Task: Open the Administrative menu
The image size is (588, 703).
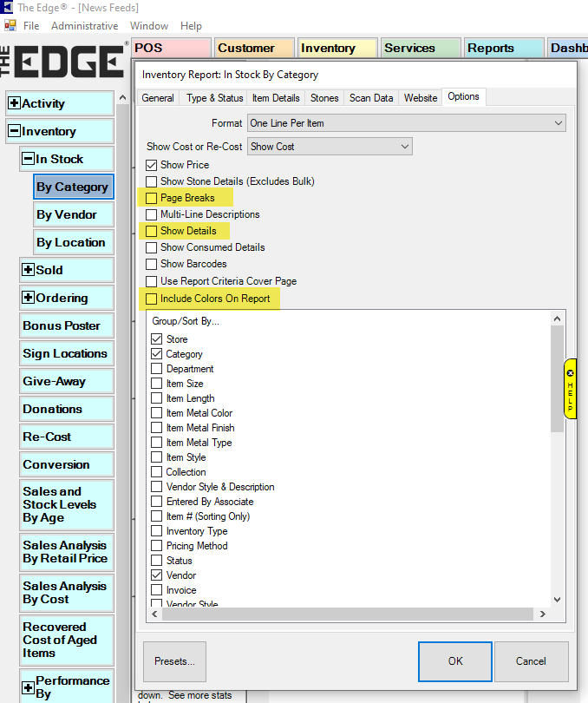Action: (84, 26)
